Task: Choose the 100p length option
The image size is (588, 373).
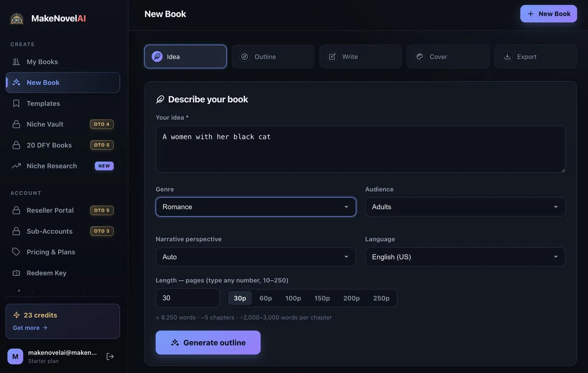Action: point(293,298)
